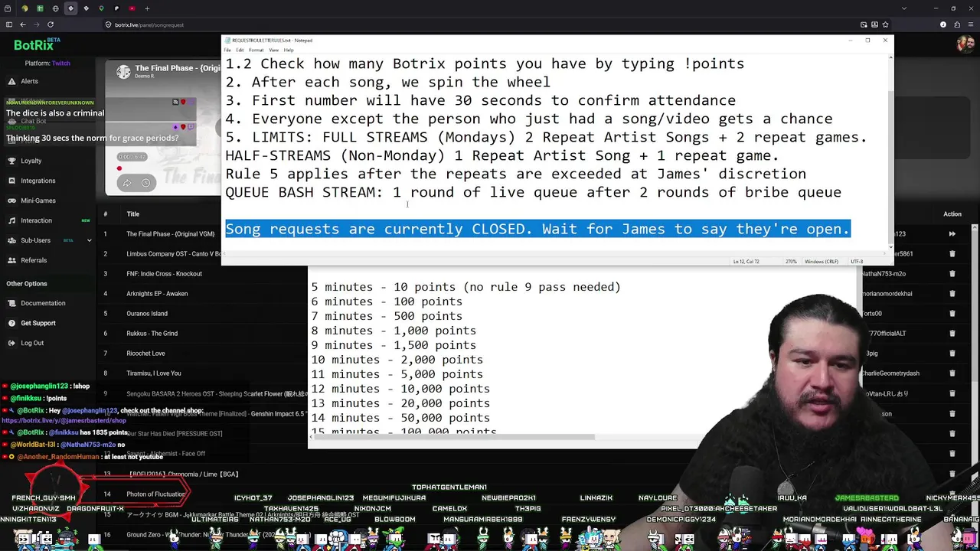Delete the second queue row with trash icon
This screenshot has height=551, width=980.
952,253
